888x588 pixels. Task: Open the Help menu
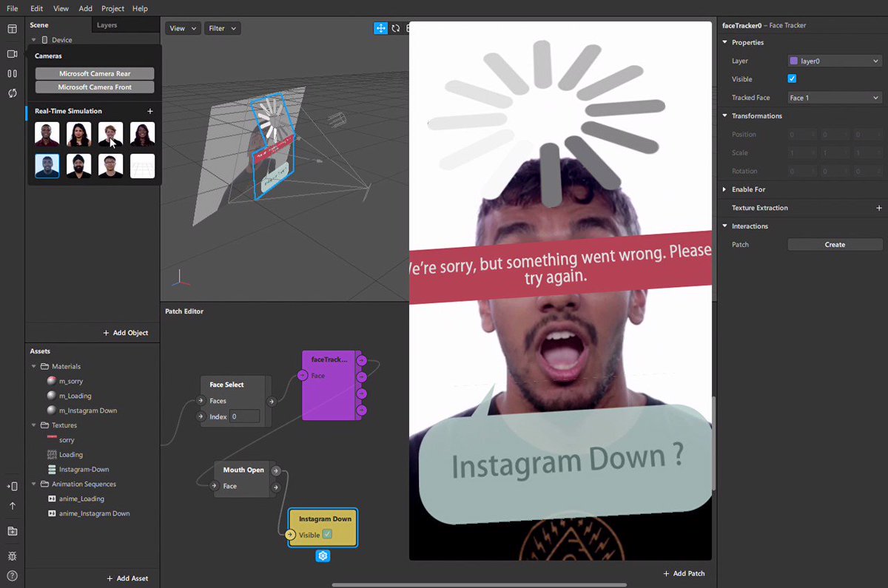tap(140, 8)
